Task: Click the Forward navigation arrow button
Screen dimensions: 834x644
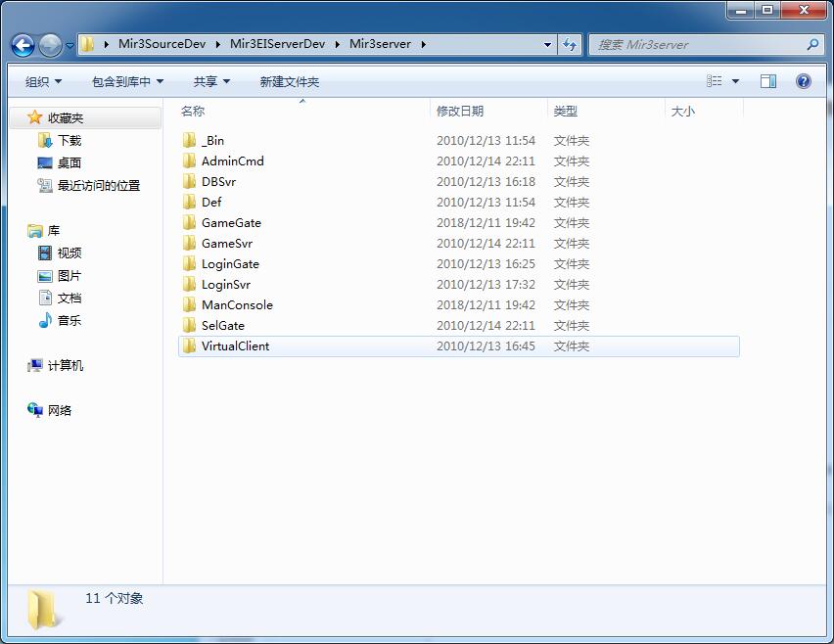Action: pyautogui.click(x=50, y=45)
